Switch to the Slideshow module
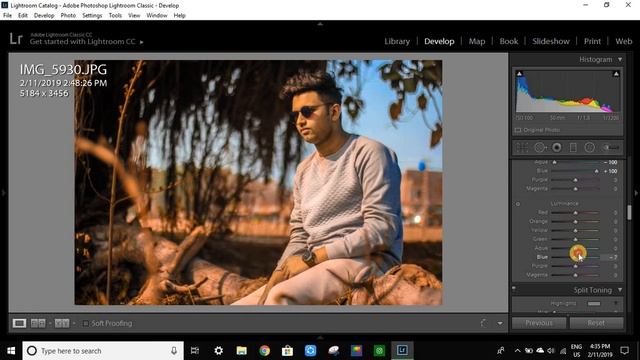The height and width of the screenshot is (360, 640). [551, 41]
